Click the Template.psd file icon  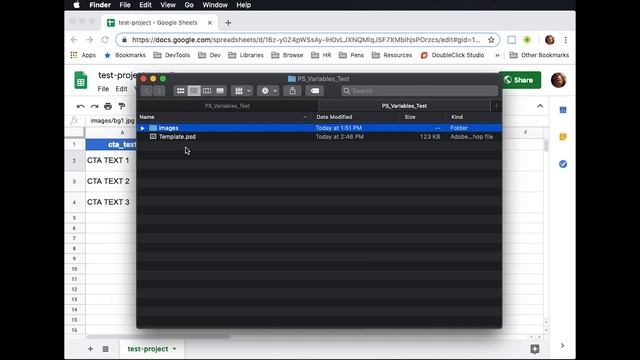click(x=153, y=137)
